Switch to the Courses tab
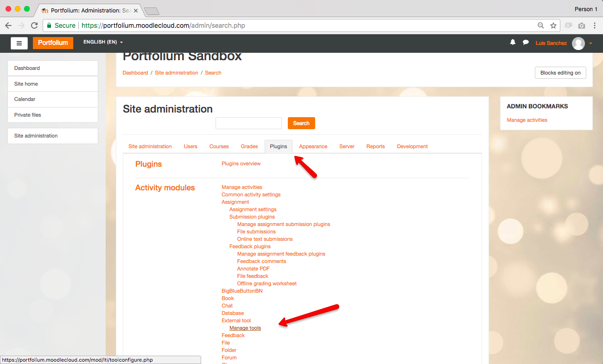The width and height of the screenshot is (603, 364). coord(219,146)
